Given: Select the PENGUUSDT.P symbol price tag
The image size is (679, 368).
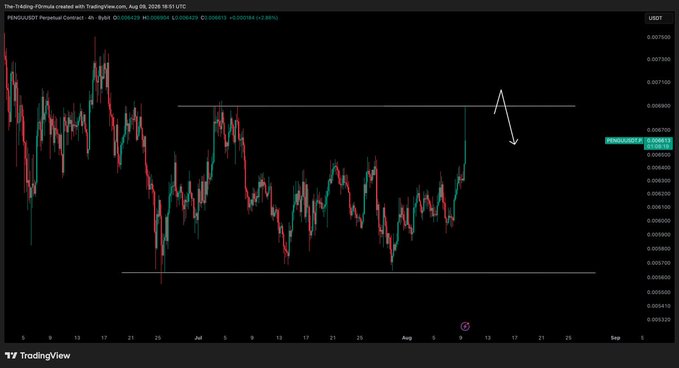Looking at the screenshot, I should click(624, 141).
